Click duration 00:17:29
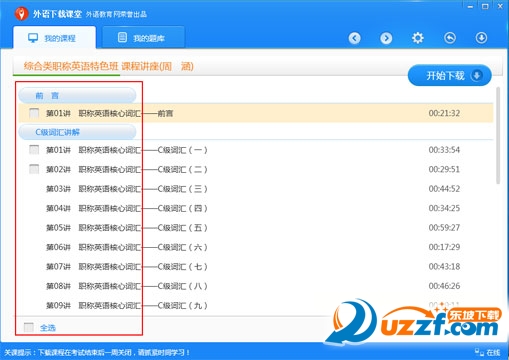This screenshot has height=360, width=509. coord(444,247)
